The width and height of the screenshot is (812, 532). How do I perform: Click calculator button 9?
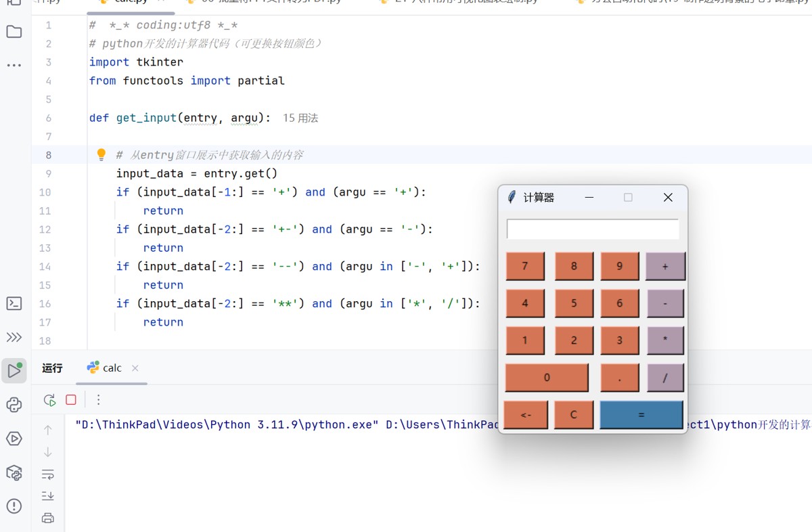pyautogui.click(x=619, y=266)
